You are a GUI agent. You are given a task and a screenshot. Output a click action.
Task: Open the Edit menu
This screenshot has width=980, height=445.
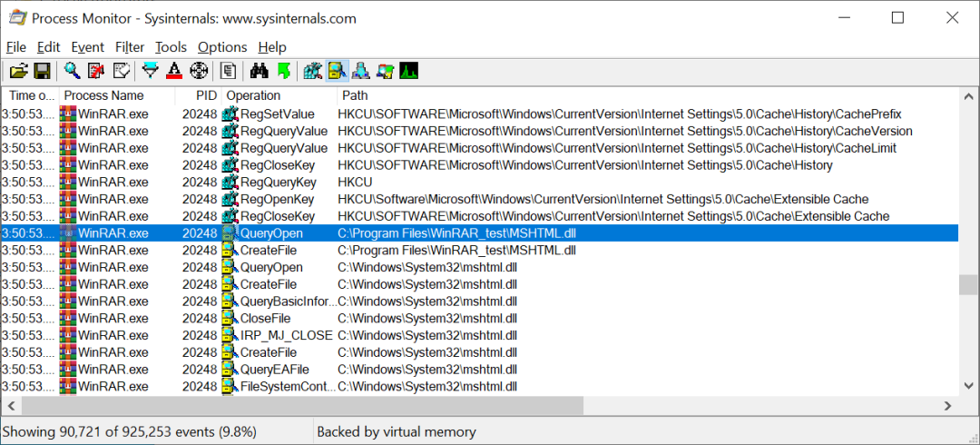48,47
